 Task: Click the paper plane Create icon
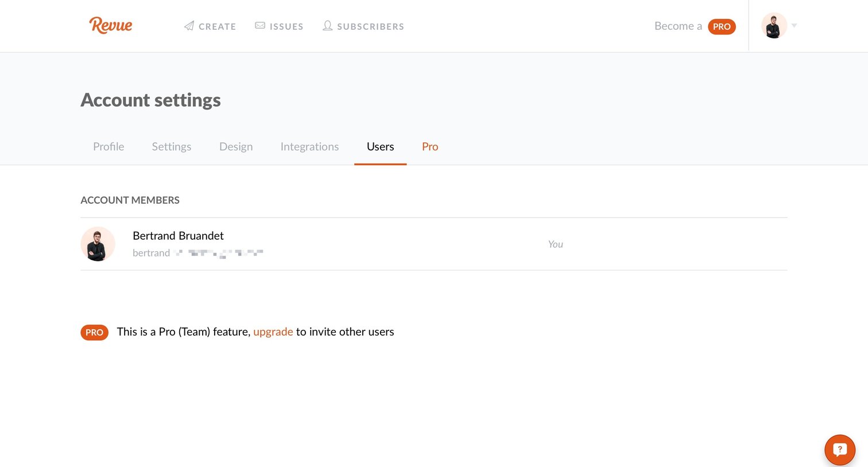(189, 26)
